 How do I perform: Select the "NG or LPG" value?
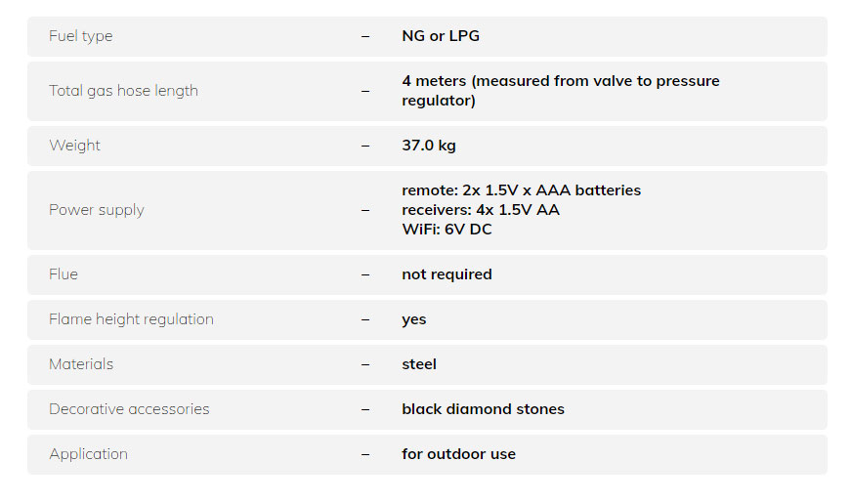pyautogui.click(x=441, y=36)
